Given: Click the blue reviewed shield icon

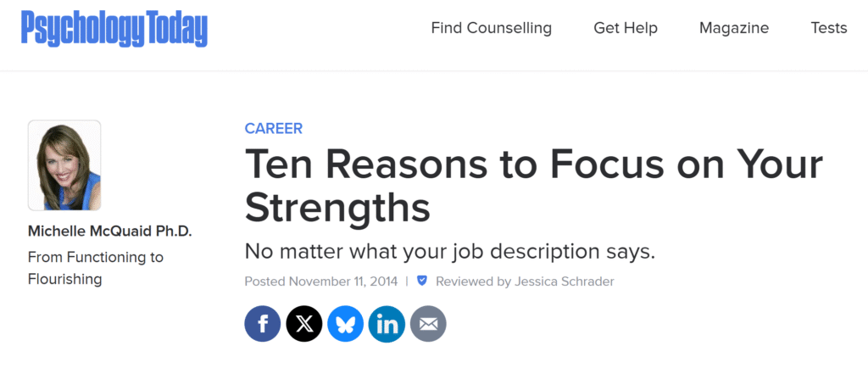Looking at the screenshot, I should 422,281.
